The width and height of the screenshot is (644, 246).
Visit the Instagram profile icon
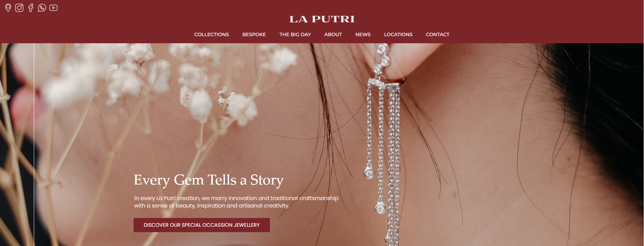[x=19, y=8]
